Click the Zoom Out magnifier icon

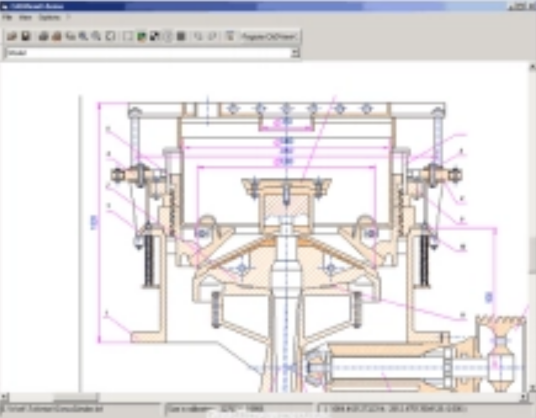(x=97, y=36)
